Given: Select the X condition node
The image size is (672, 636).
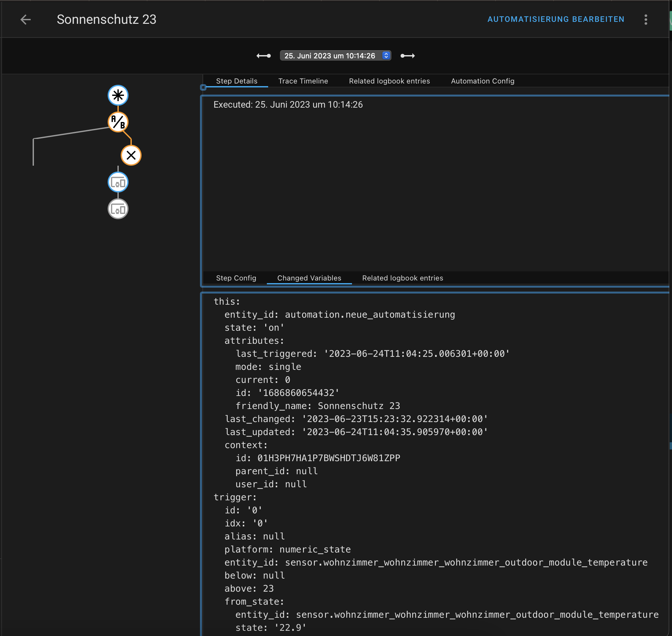Looking at the screenshot, I should point(131,155).
